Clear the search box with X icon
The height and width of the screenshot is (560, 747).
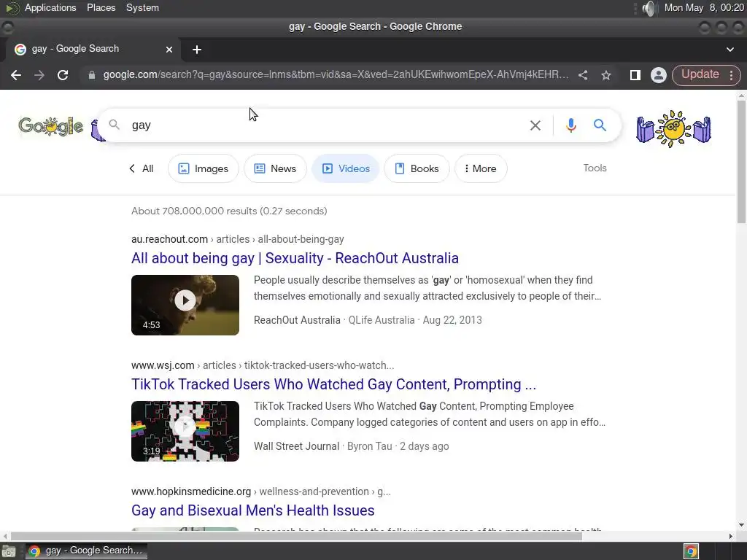(x=535, y=125)
